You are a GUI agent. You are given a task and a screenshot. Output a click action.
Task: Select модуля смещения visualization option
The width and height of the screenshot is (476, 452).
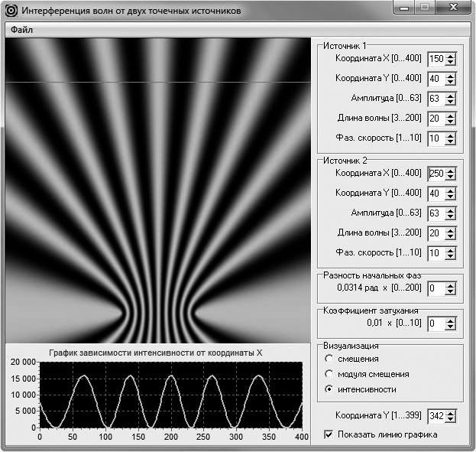tap(329, 374)
